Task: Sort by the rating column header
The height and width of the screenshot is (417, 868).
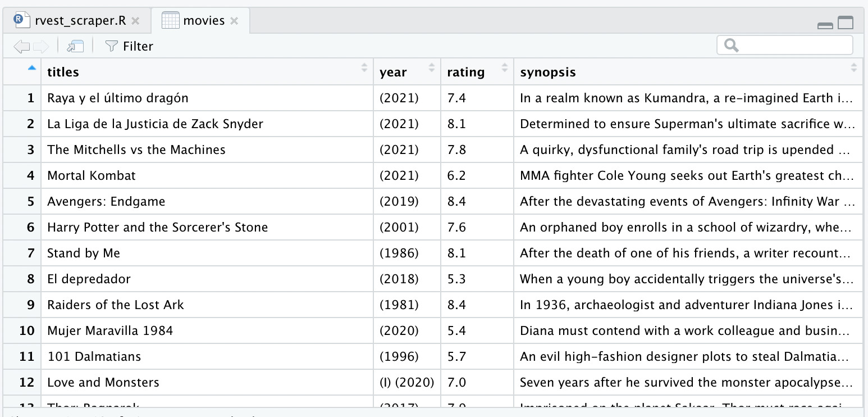Action: point(477,72)
